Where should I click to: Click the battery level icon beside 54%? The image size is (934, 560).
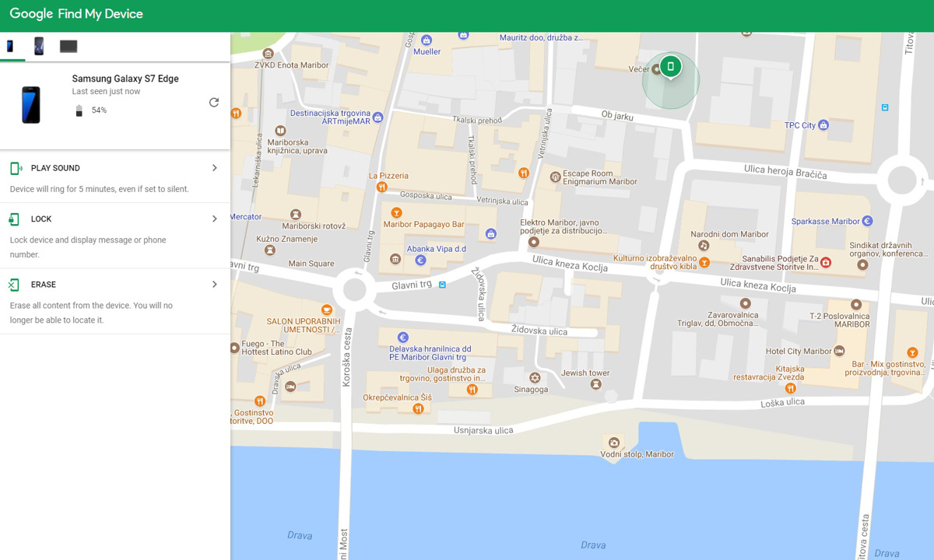tap(79, 110)
